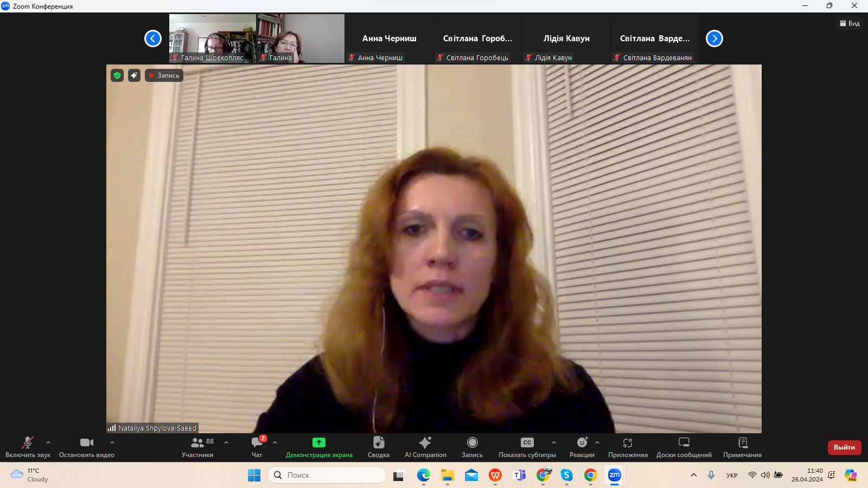
Task: Click the Windows taskbar search field
Action: click(327, 475)
